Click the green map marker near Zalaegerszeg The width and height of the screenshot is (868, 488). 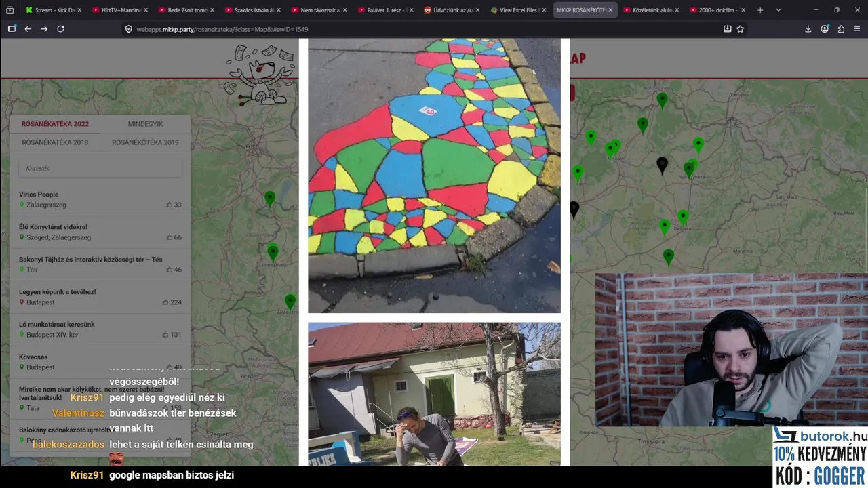pyautogui.click(x=290, y=302)
